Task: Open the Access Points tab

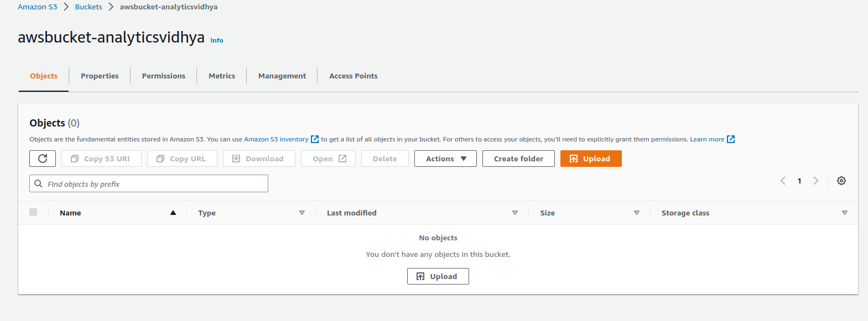Action: click(354, 76)
